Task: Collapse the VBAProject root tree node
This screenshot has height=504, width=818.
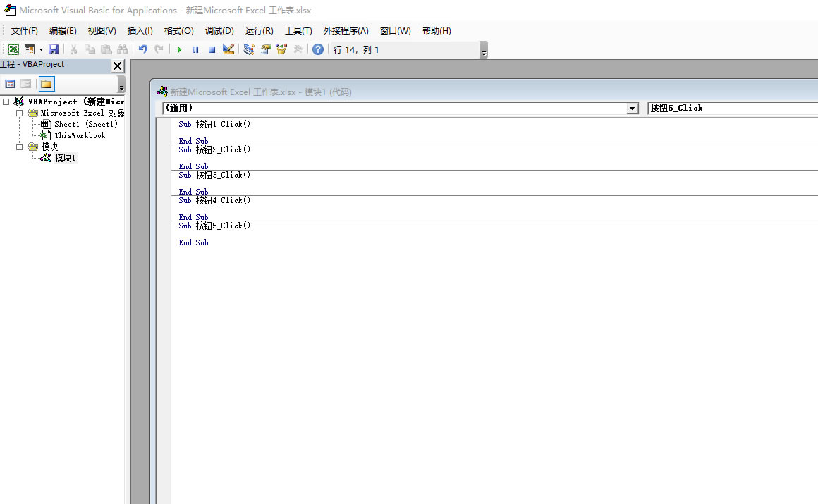Action: click(6, 102)
